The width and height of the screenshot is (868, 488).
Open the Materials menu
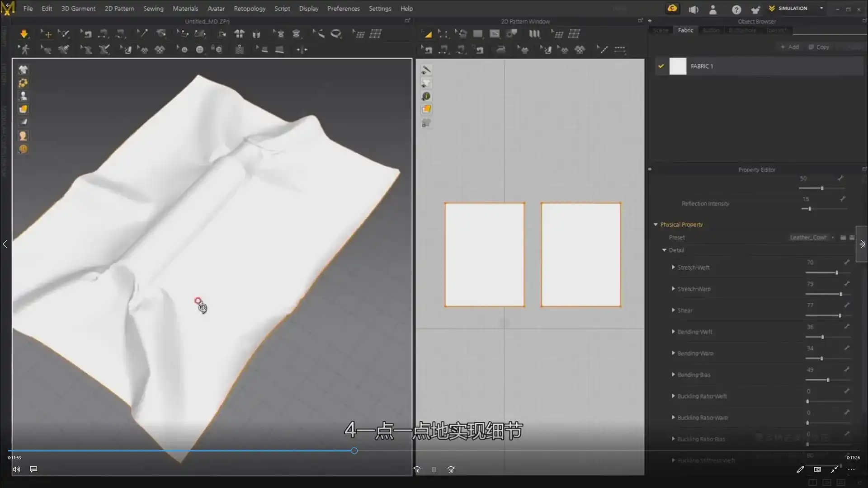185,8
